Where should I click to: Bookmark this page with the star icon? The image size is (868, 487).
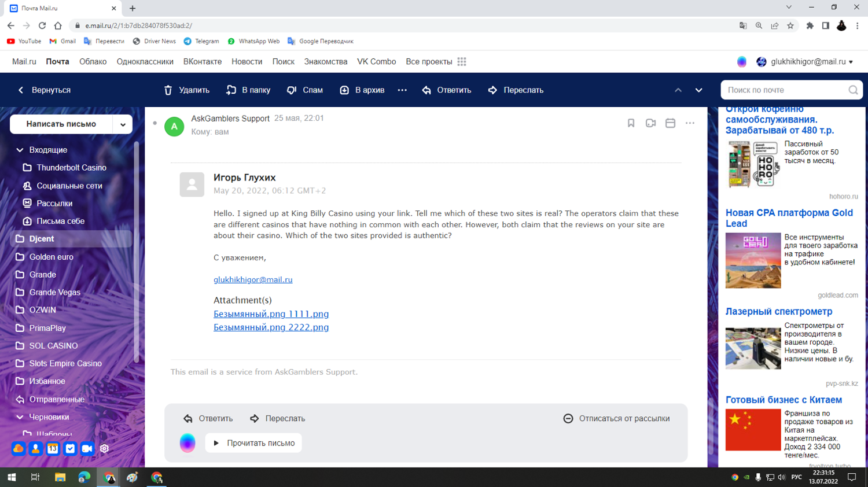pyautogui.click(x=790, y=25)
